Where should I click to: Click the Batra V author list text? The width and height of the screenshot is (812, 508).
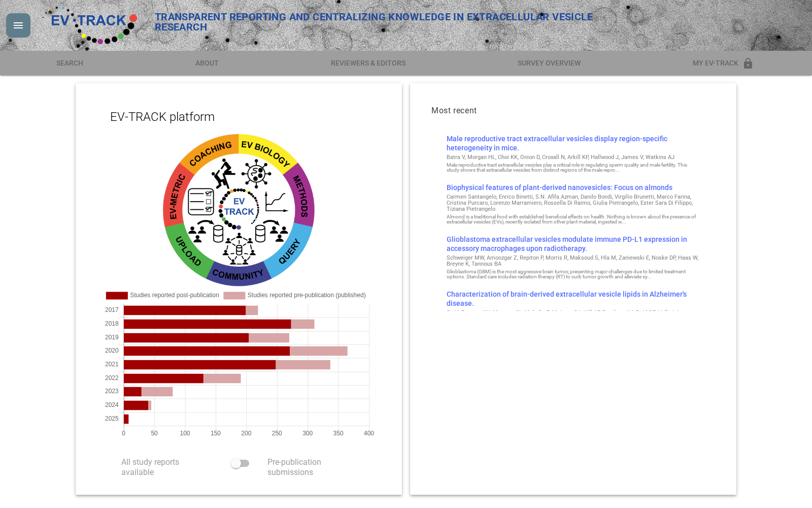click(560, 157)
